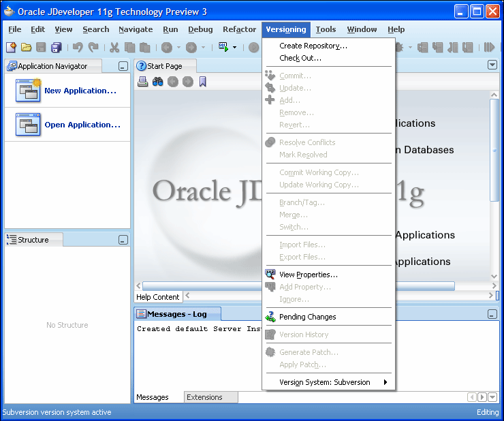
Task: Click the Undo arrow icon
Action: (x=78, y=47)
